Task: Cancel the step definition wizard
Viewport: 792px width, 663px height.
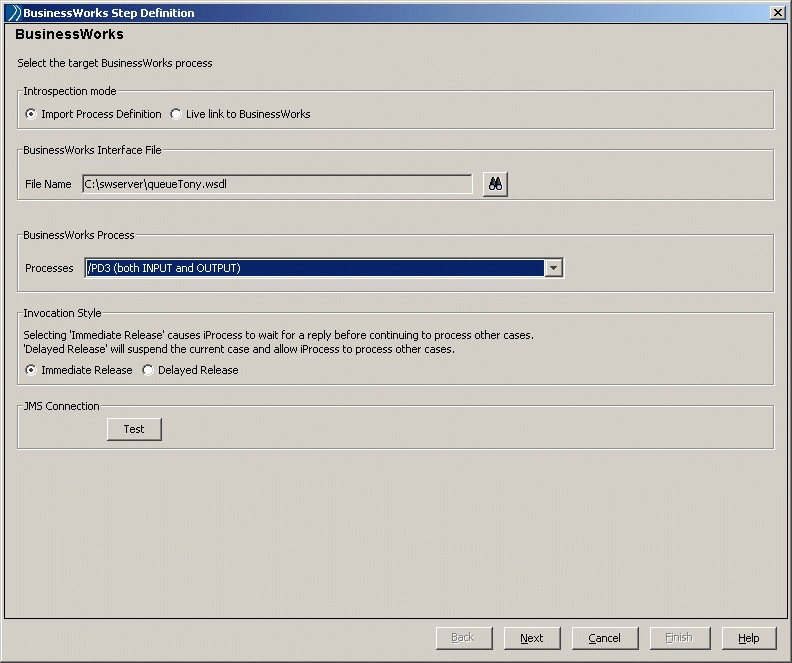Action: [x=605, y=638]
